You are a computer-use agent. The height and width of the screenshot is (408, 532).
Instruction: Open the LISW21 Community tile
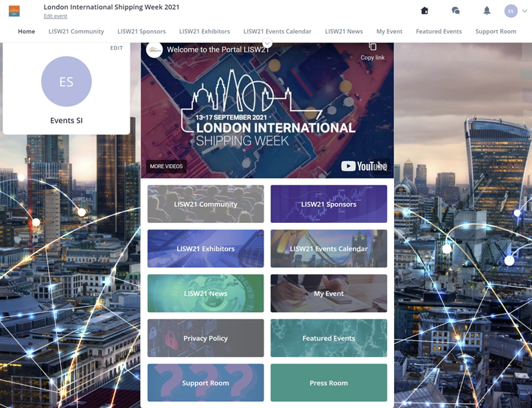[206, 204]
